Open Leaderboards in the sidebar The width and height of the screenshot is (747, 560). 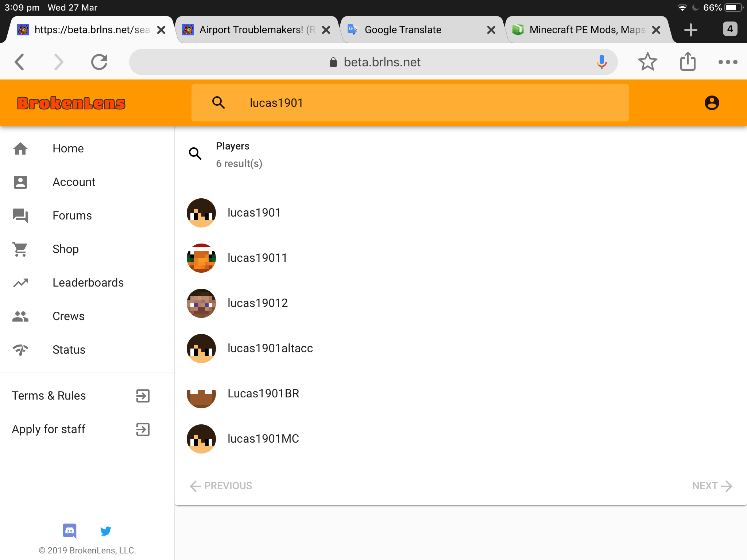tap(87, 283)
